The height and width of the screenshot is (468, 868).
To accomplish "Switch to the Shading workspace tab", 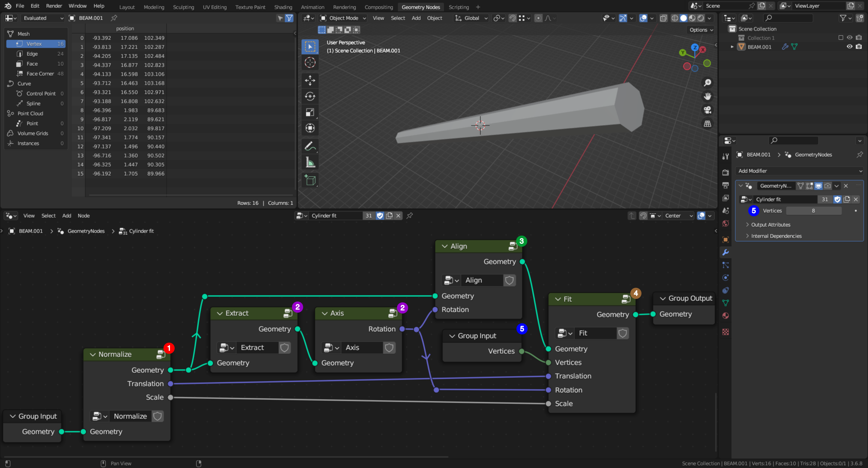I will coord(283,7).
